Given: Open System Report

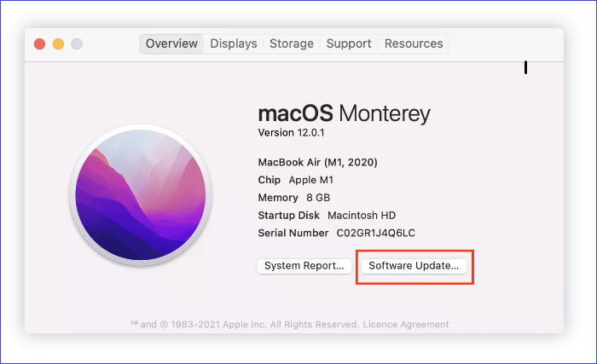Looking at the screenshot, I should 304,266.
